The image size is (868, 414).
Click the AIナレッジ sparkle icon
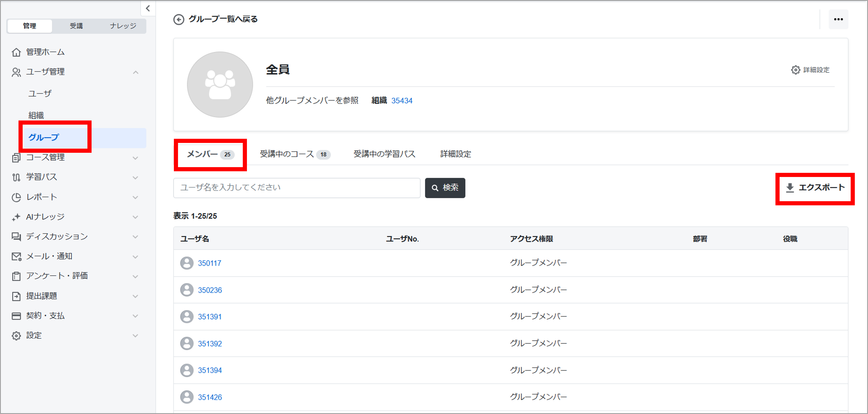click(16, 217)
